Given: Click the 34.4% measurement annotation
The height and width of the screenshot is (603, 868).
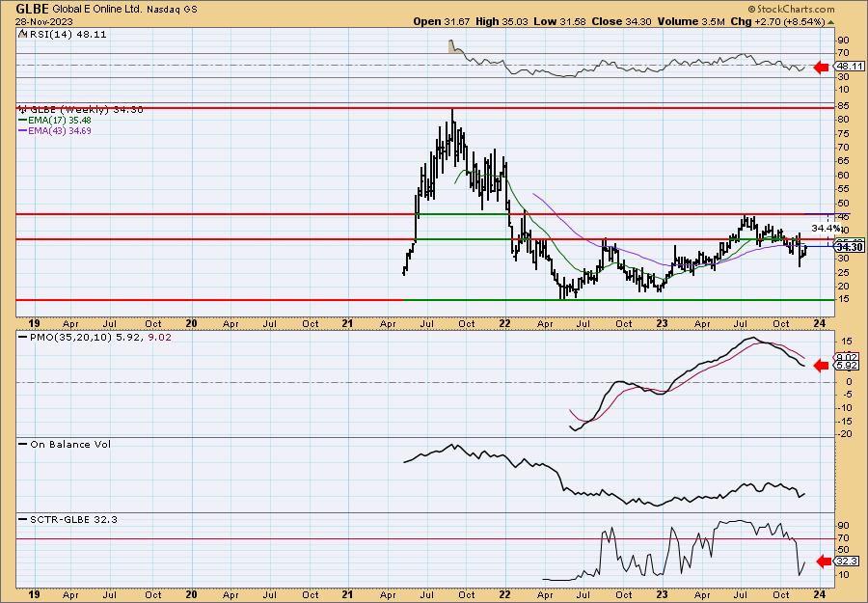Looking at the screenshot, I should pos(826,228).
